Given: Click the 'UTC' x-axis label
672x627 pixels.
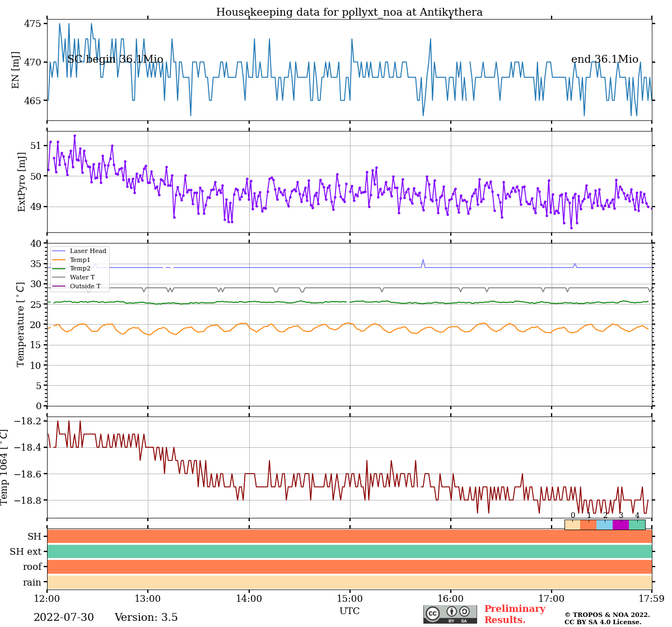Looking at the screenshot, I should (x=349, y=611).
